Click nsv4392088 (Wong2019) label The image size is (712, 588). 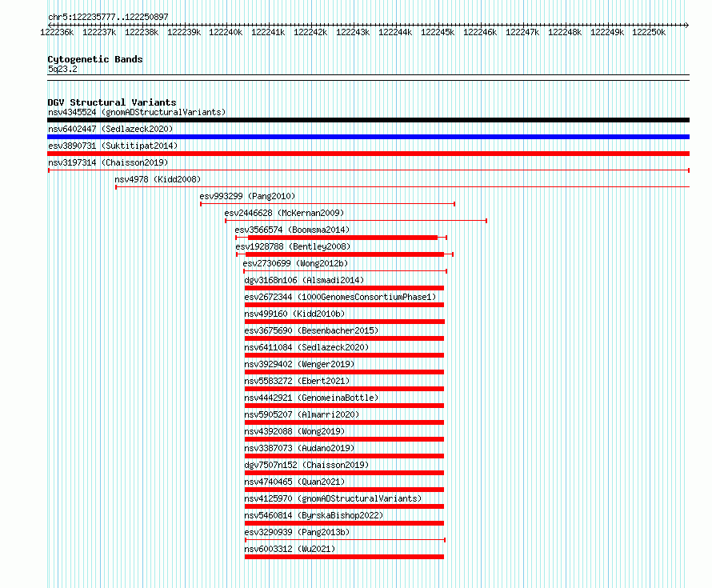[294, 431]
